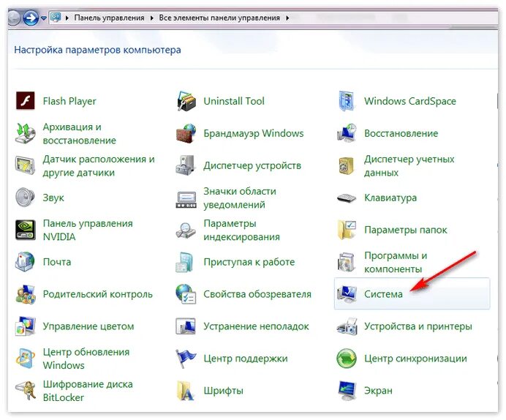Open the BitLocker drive encryption icon

point(25,390)
